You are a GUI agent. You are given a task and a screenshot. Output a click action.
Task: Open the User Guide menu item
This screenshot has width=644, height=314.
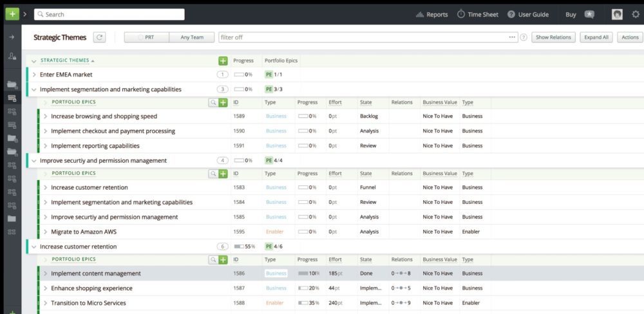pyautogui.click(x=527, y=14)
